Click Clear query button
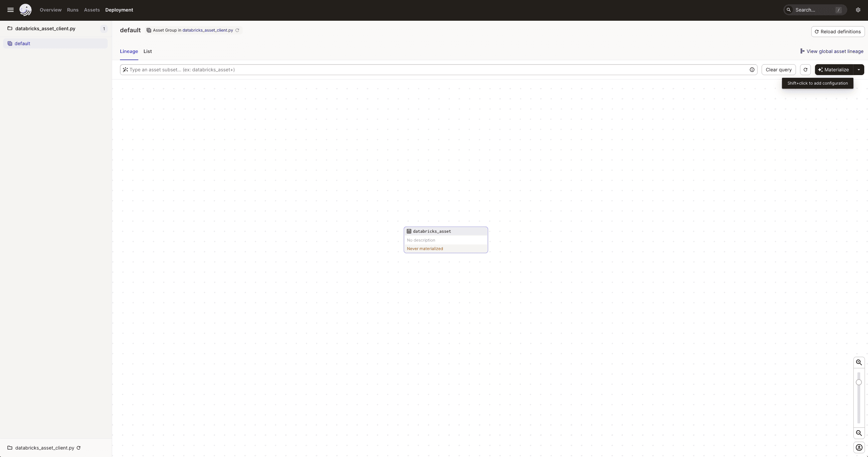Image resolution: width=868 pixels, height=457 pixels. click(x=778, y=69)
